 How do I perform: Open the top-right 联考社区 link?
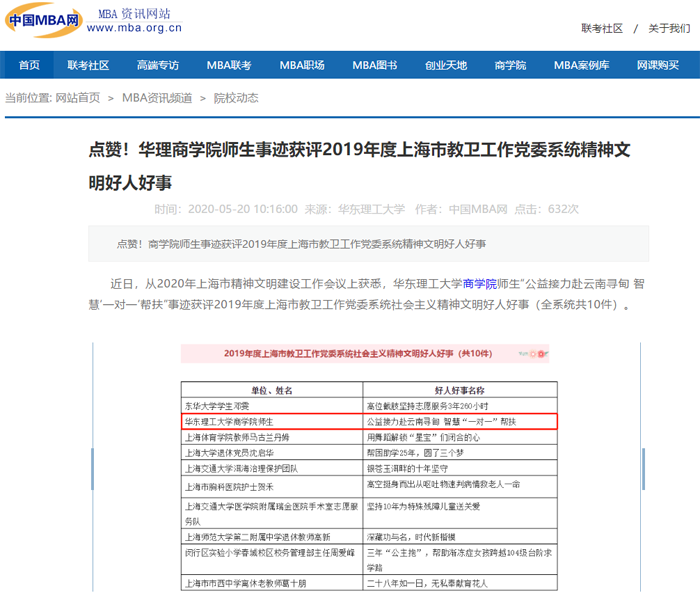point(602,28)
